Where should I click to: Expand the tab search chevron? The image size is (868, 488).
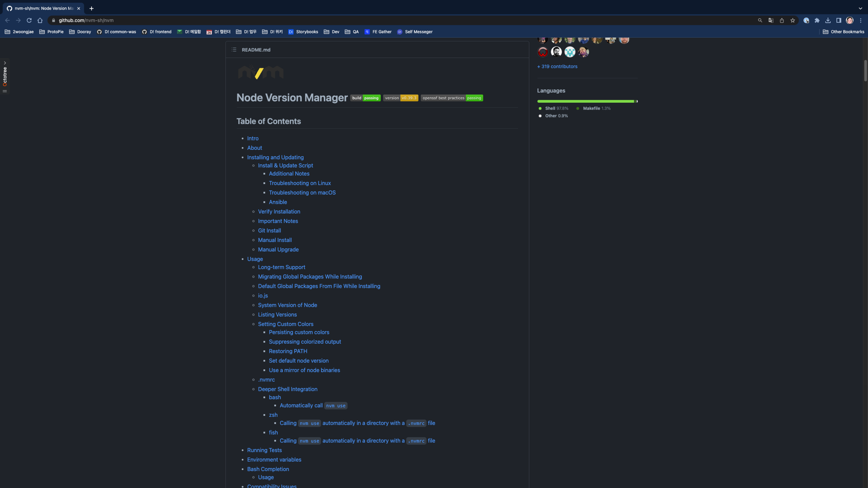pyautogui.click(x=860, y=8)
